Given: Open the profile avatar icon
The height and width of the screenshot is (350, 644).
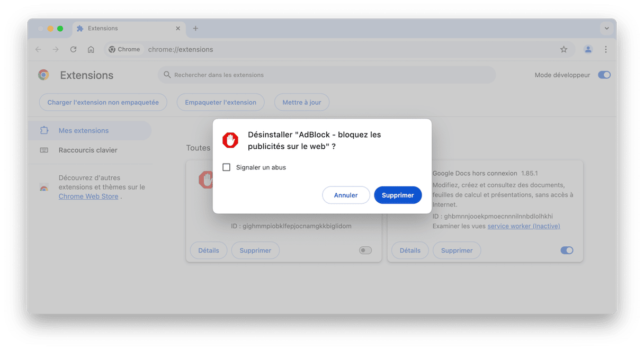Looking at the screenshot, I should coord(588,49).
